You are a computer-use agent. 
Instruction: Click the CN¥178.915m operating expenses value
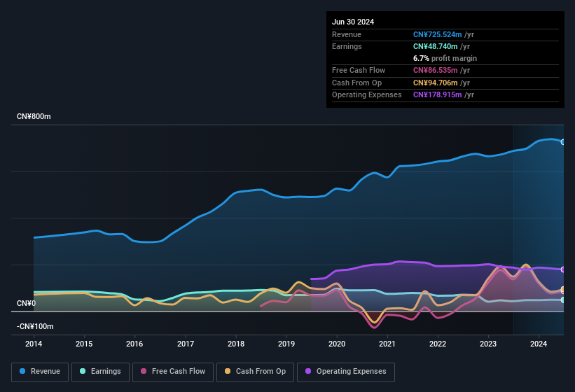pos(438,95)
